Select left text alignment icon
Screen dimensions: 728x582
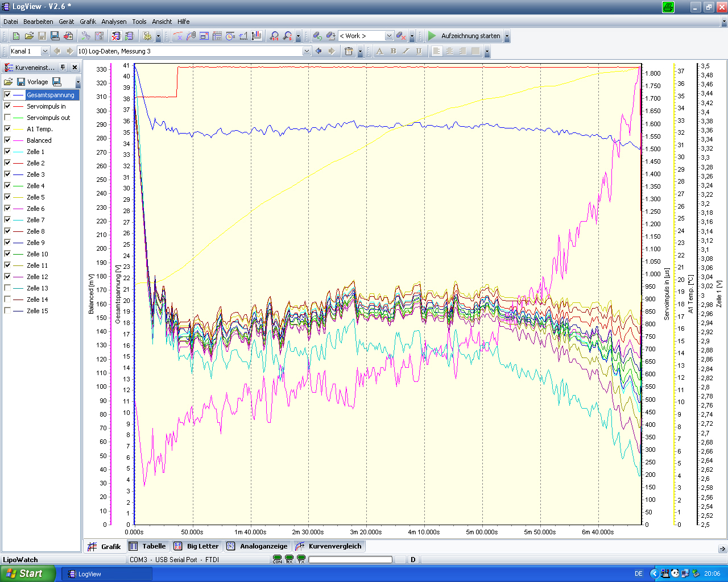pos(436,51)
